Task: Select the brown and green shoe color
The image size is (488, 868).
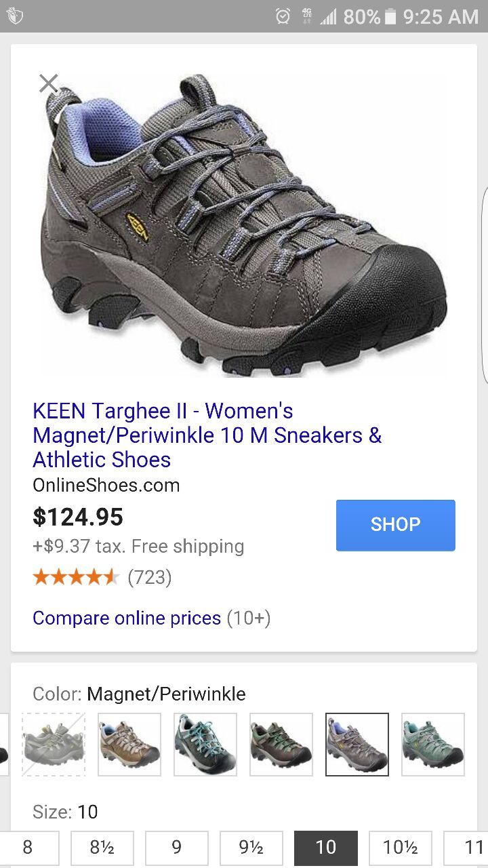Action: point(281,745)
